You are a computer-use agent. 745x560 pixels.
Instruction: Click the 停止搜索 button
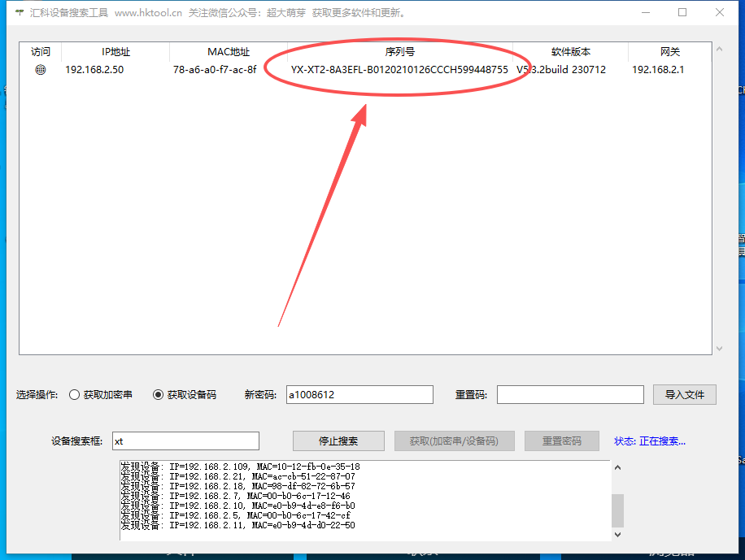[x=338, y=441]
